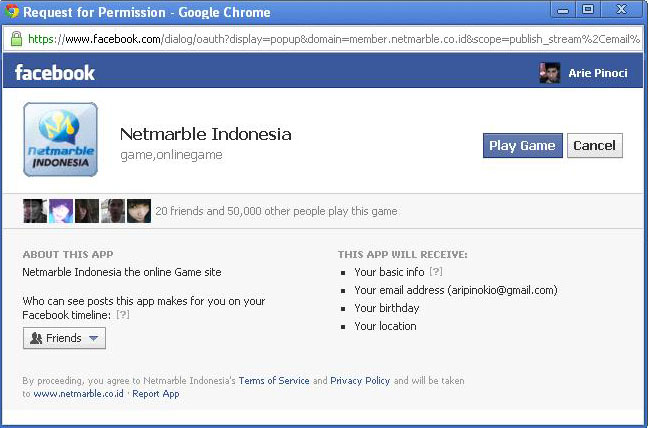Screen dimensions: 648x428
Task: Click the Play Game button
Action: [x=522, y=145]
